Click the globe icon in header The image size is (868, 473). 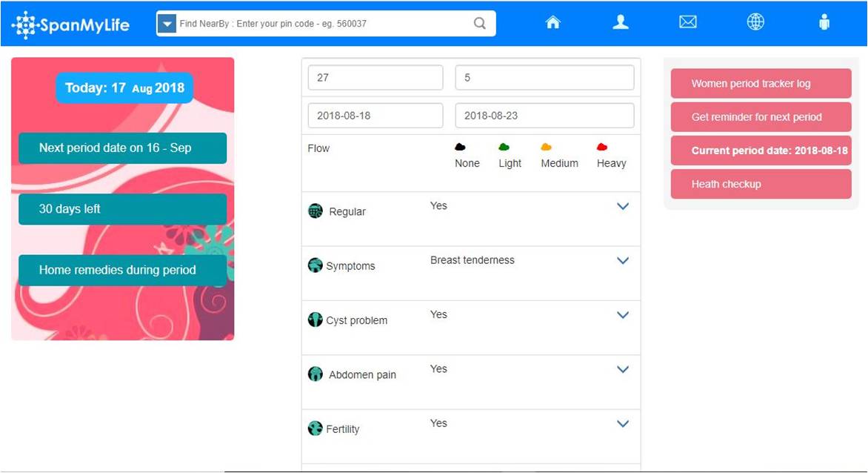[x=755, y=22]
